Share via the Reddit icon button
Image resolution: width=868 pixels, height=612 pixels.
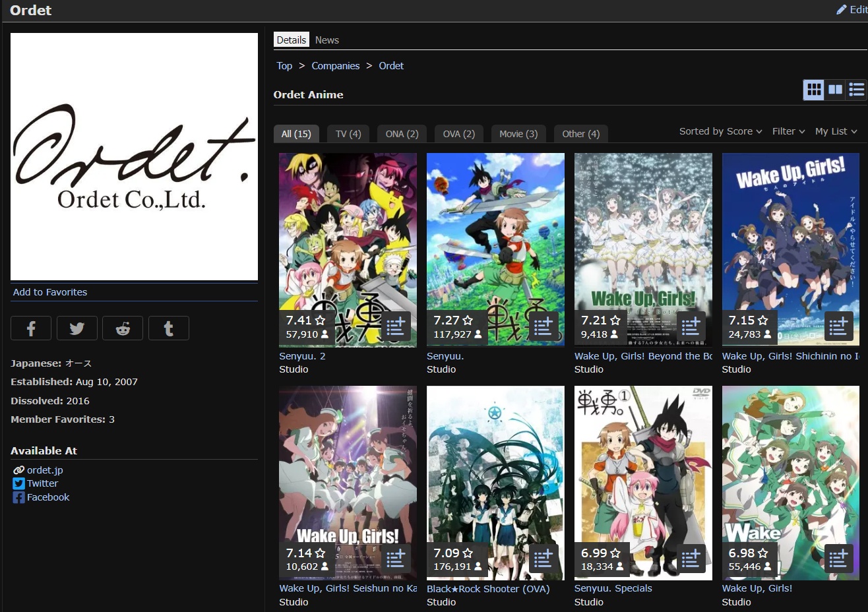pyautogui.click(x=123, y=328)
